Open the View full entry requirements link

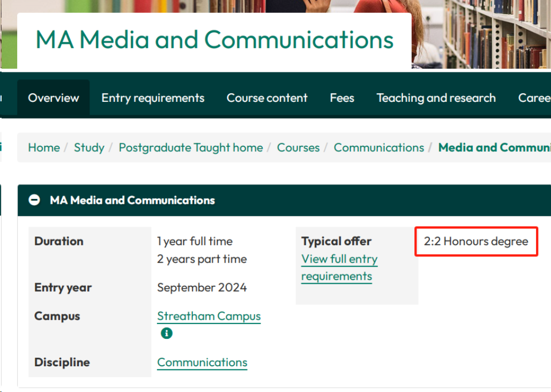339,268
